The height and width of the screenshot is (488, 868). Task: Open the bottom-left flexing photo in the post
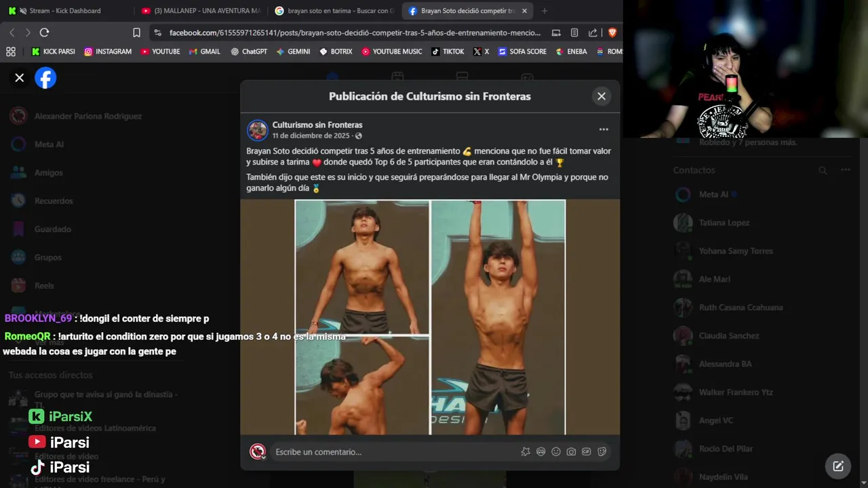click(x=362, y=386)
